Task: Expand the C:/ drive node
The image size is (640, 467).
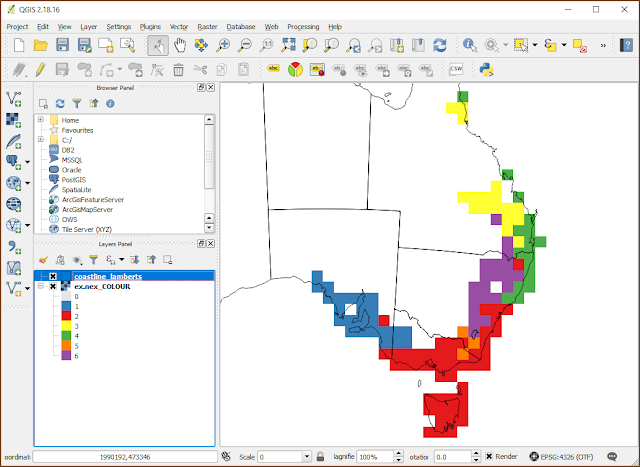Action: coord(40,140)
